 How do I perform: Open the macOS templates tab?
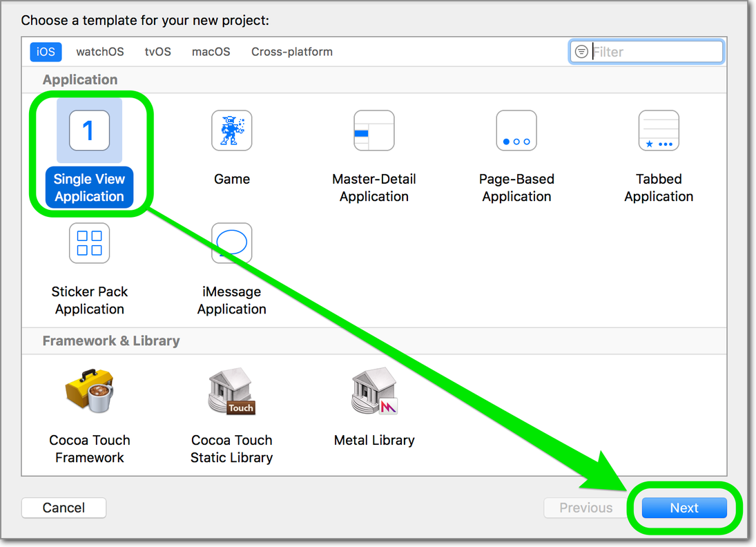click(x=211, y=52)
